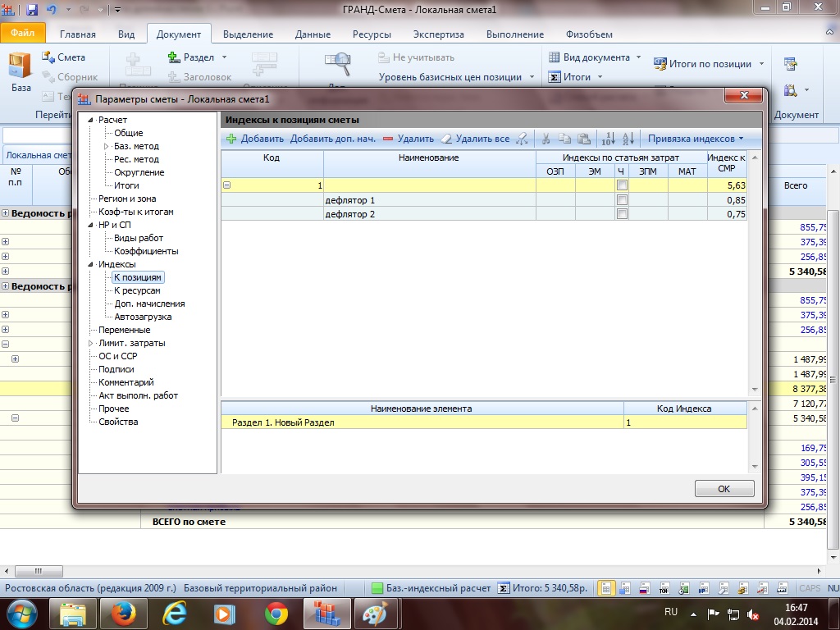
Task: Check the Ч checkbox for дефлятор 1
Action: (x=622, y=200)
